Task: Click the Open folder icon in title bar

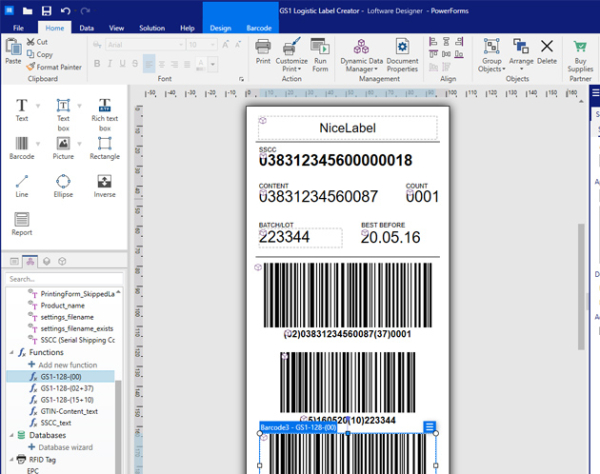Action: (x=27, y=11)
